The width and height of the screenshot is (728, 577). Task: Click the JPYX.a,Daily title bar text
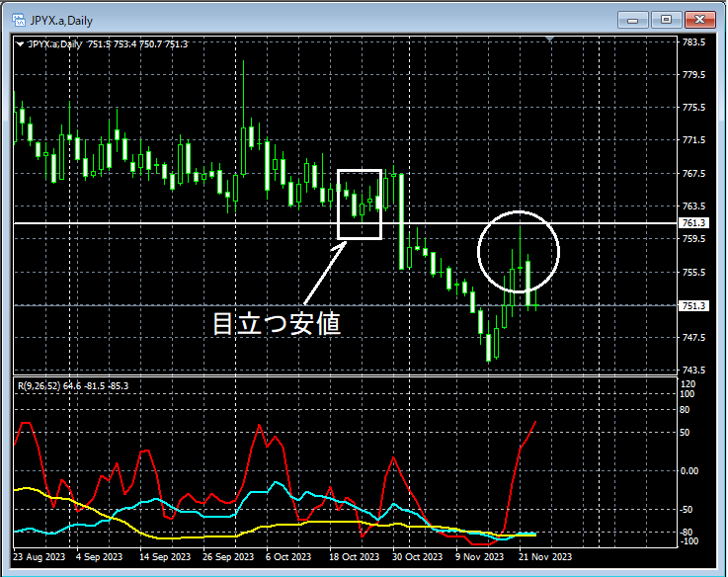[61, 21]
